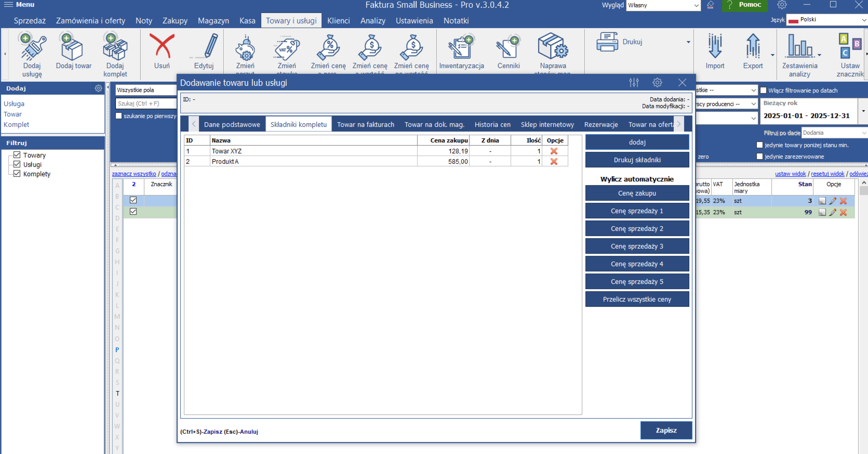Click the sliders icon in dialog header

tap(634, 83)
